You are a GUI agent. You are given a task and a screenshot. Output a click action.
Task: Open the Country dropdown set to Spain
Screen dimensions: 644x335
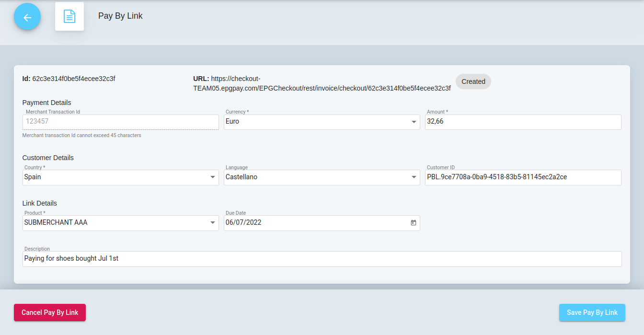click(120, 177)
